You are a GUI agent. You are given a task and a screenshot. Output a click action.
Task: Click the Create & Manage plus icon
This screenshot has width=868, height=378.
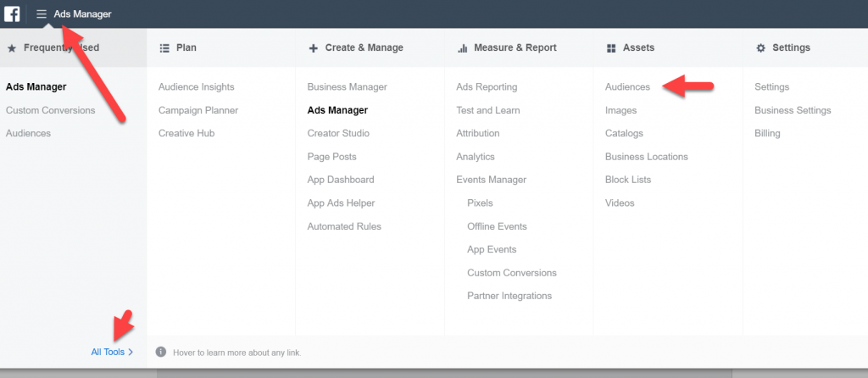pyautogui.click(x=314, y=48)
